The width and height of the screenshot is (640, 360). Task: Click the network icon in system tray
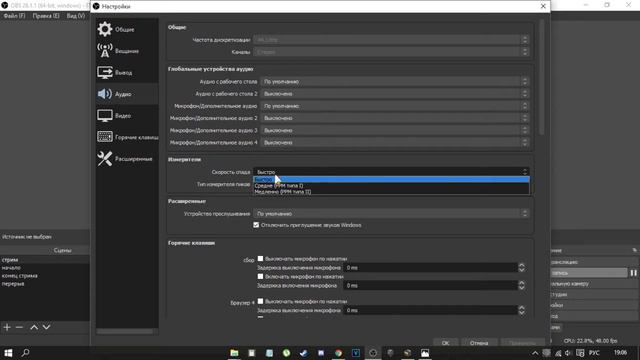click(558, 353)
